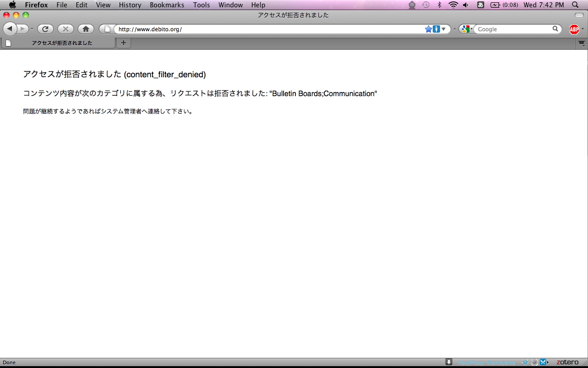Open the Edit menu
588x368 pixels.
[x=81, y=5]
